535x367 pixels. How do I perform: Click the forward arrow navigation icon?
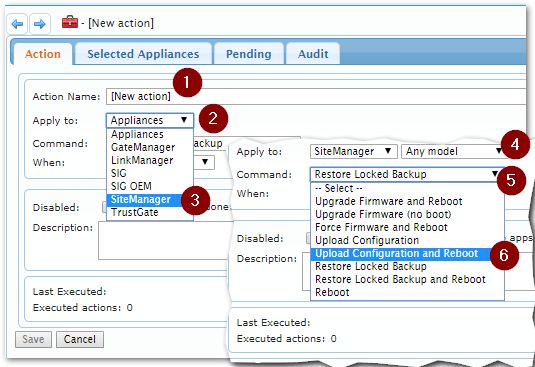[x=40, y=24]
